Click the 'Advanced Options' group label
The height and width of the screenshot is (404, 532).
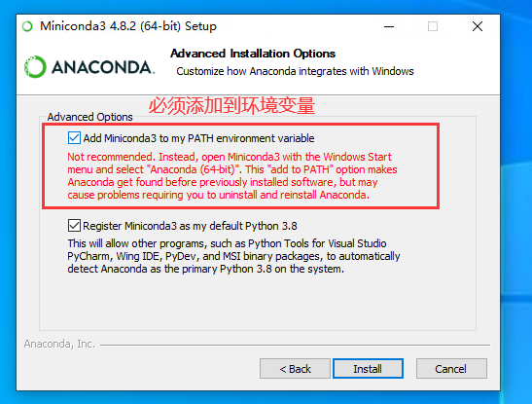(89, 117)
